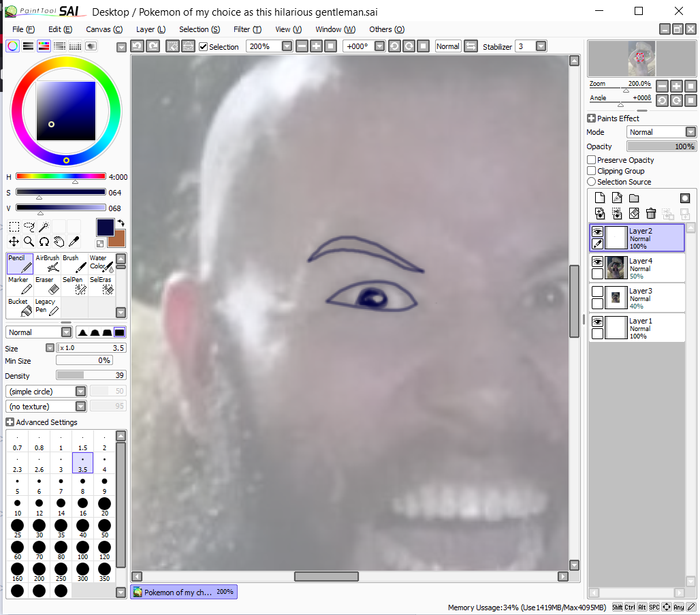
Task: Click the layer Opacity 100% slider
Action: click(x=661, y=146)
